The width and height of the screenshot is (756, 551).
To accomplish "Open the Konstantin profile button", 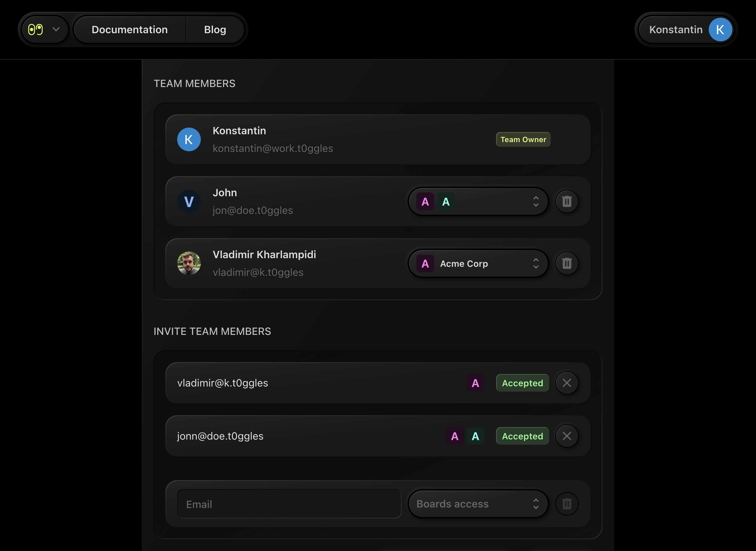I will coord(676,30).
